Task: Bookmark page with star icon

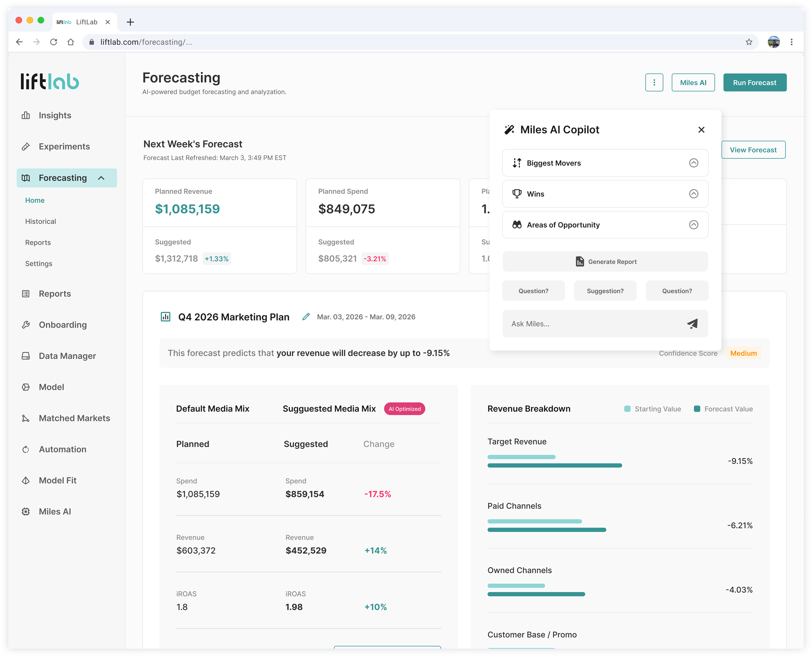Action: tap(748, 42)
